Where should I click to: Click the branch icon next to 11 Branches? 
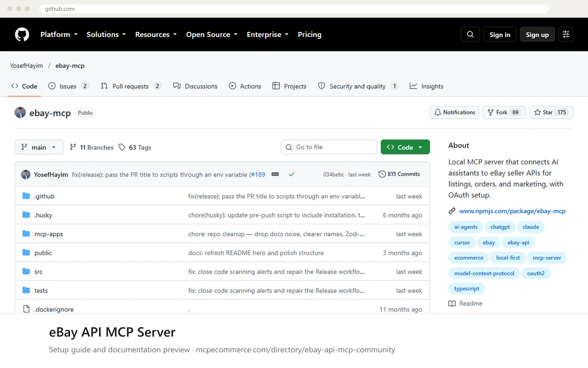click(x=73, y=147)
